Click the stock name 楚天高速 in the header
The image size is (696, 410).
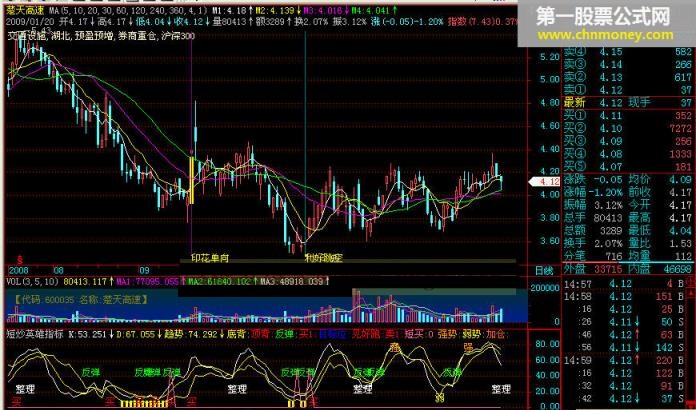pyautogui.click(x=25, y=11)
